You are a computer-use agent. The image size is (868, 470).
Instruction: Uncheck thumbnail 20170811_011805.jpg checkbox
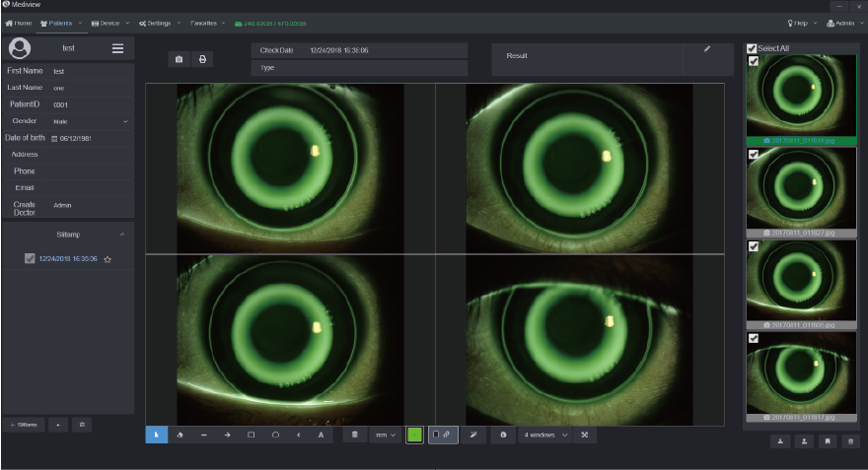pyautogui.click(x=754, y=246)
